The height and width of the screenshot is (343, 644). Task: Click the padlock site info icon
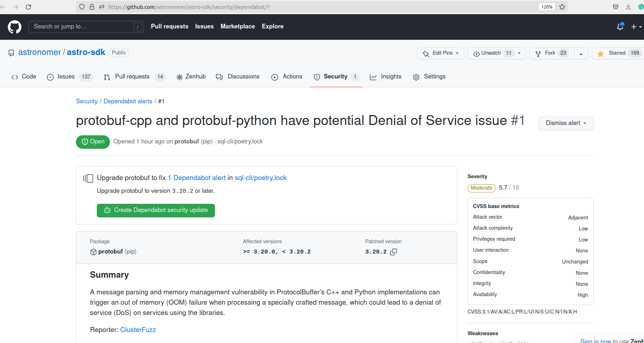[92, 7]
